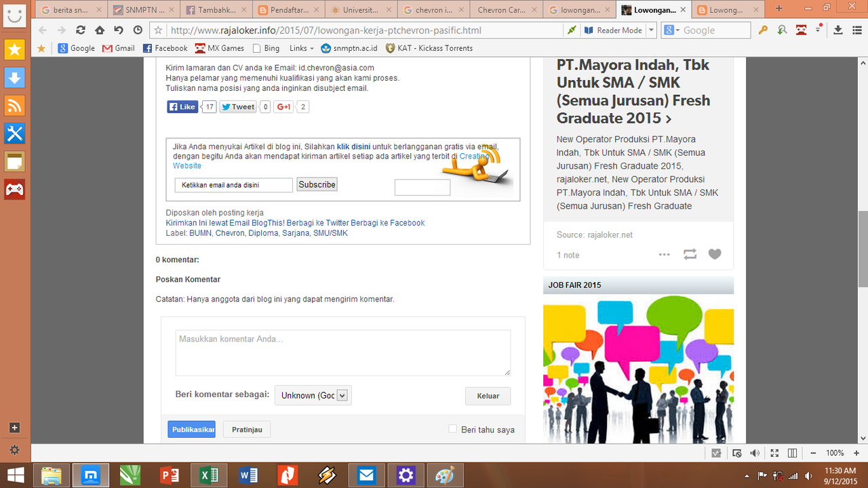Click the Facebook Like button
Viewport: 868px width, 488px height.
click(182, 106)
